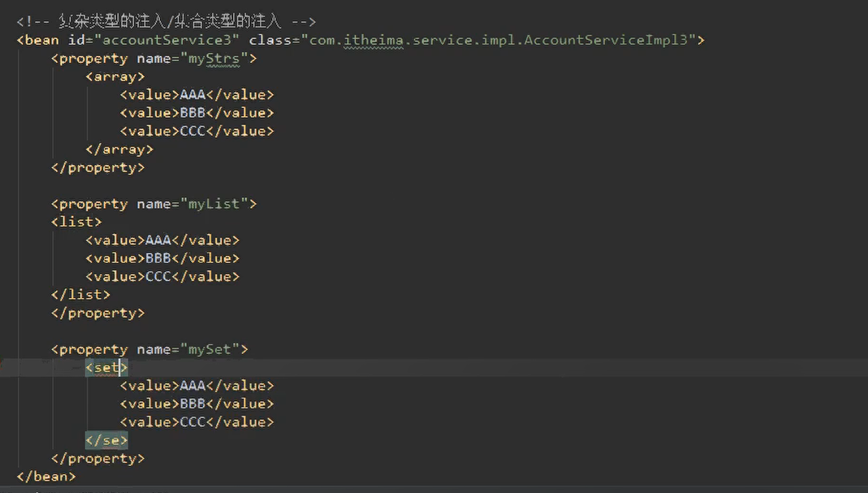
Task: Click the </property> tag following </se>
Action: tap(98, 459)
